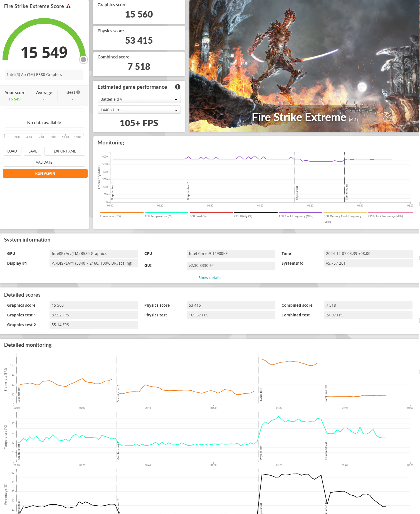
Task: Click the Detailed scores Graphics score 15 560 field
Action: tap(94, 305)
